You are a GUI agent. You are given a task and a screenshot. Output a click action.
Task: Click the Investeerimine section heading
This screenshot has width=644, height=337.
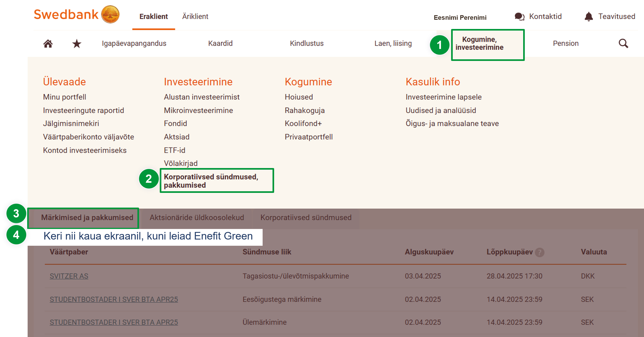click(x=198, y=82)
